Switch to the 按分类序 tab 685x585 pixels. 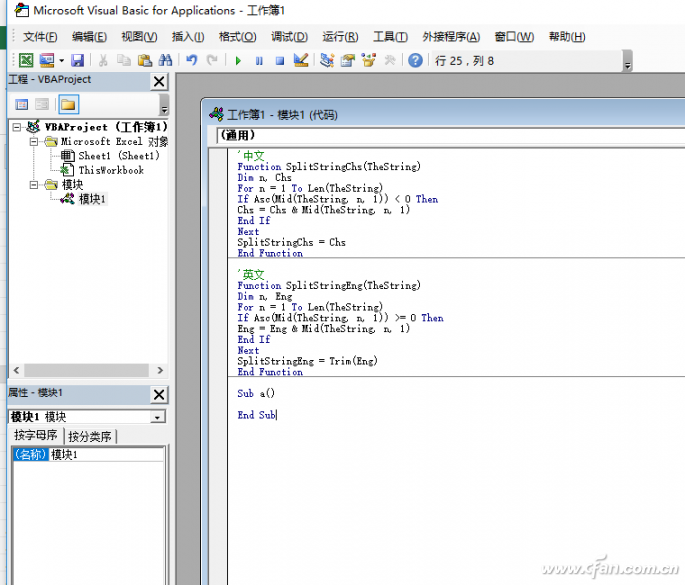coord(90,436)
